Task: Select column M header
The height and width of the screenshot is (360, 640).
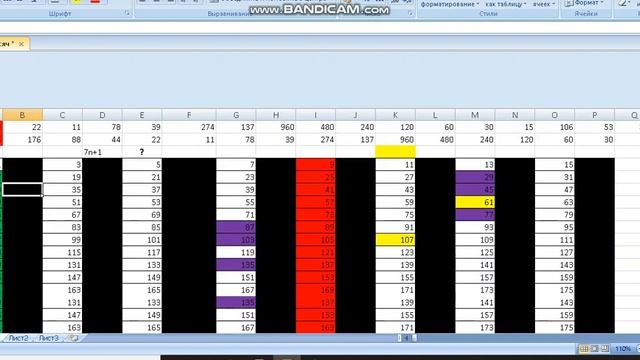Action: [475, 115]
